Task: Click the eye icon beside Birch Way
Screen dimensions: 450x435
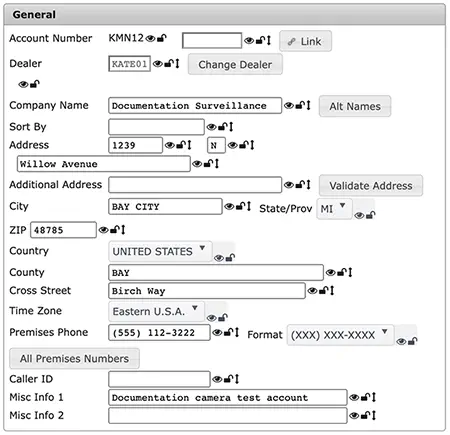Action: (312, 291)
